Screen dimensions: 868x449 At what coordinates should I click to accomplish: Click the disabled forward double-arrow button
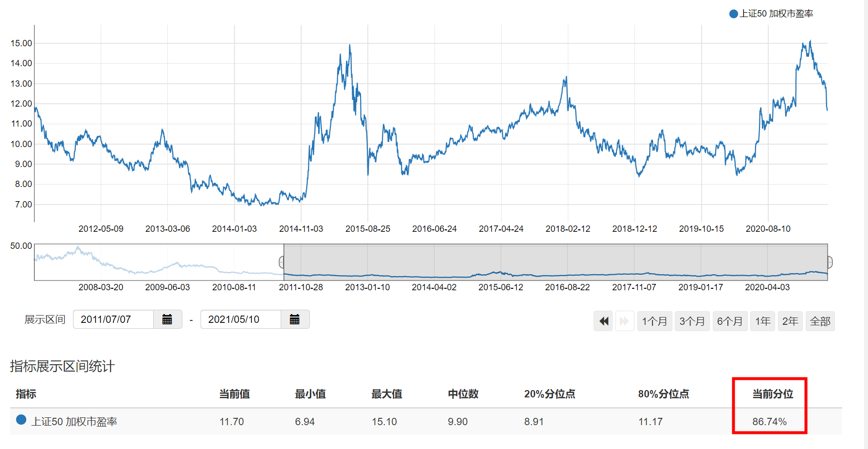click(624, 321)
